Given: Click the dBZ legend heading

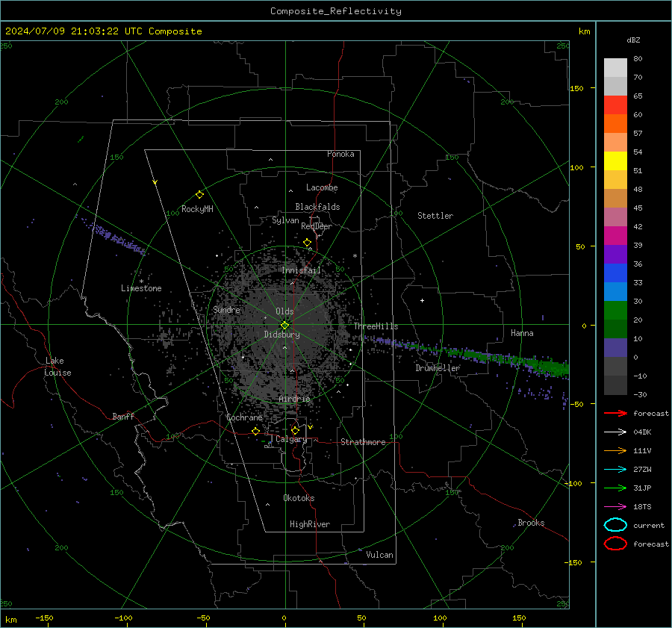Looking at the screenshot, I should pos(633,40).
